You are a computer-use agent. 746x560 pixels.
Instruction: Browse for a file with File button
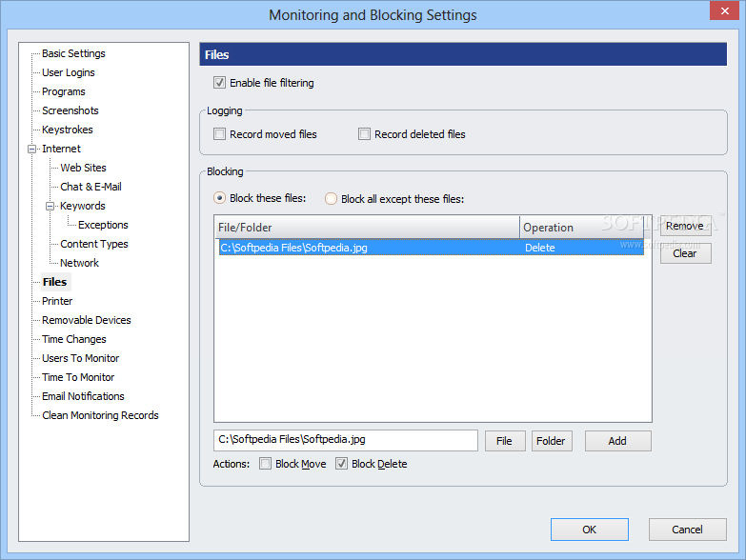505,441
